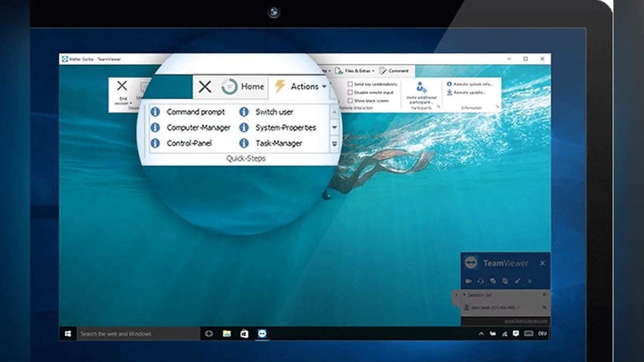Click the End session X icon
Image resolution: width=644 pixels, height=362 pixels.
click(x=122, y=86)
